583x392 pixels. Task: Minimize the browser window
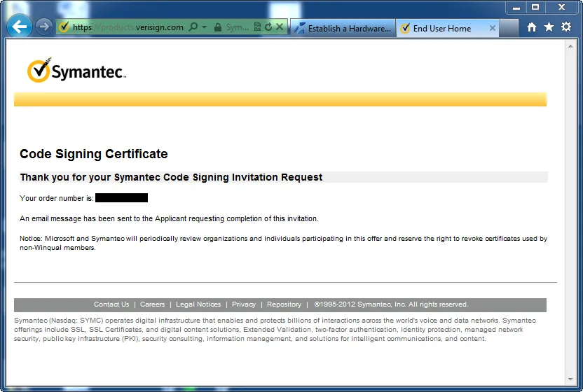(516, 7)
